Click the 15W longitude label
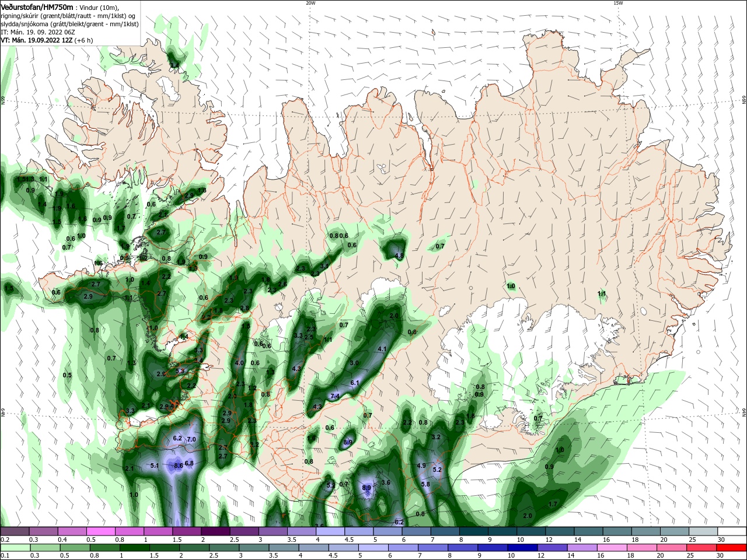Screen dimensions: 747x560 (618, 3)
